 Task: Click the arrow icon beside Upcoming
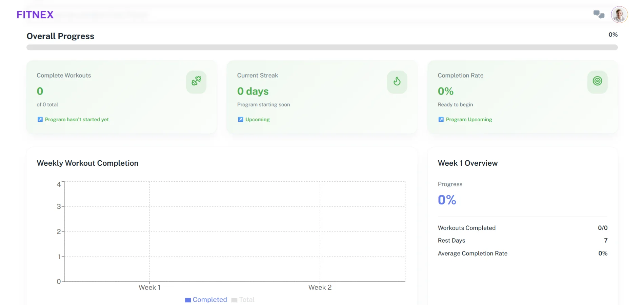pos(241,120)
